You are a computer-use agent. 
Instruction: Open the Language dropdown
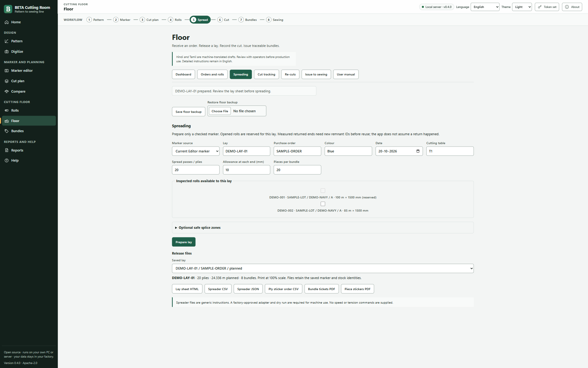pyautogui.click(x=485, y=7)
